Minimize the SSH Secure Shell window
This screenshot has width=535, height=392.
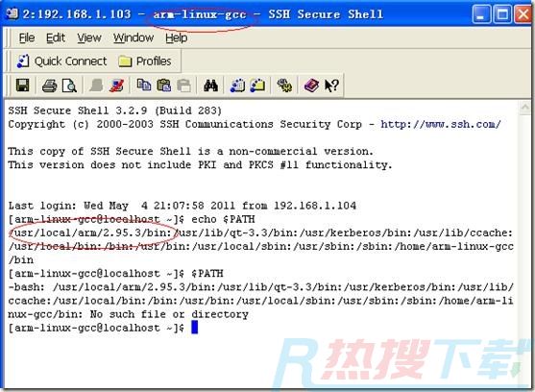tap(482, 14)
